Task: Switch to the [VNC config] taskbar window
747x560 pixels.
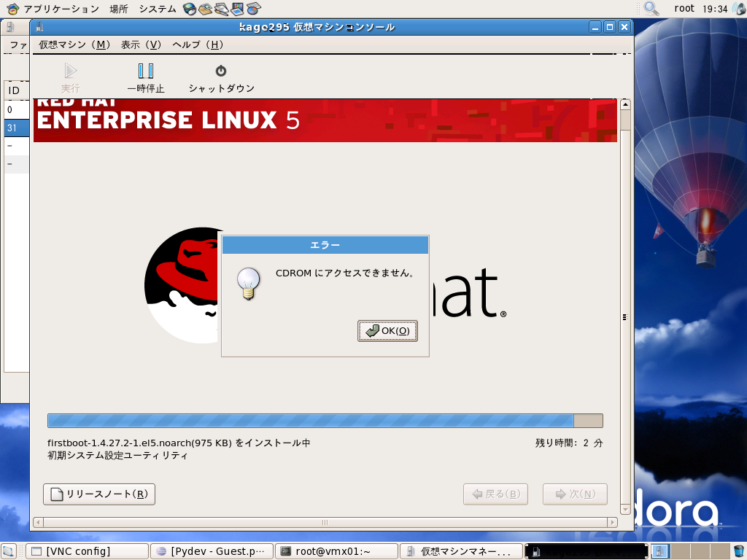Action: [88, 551]
